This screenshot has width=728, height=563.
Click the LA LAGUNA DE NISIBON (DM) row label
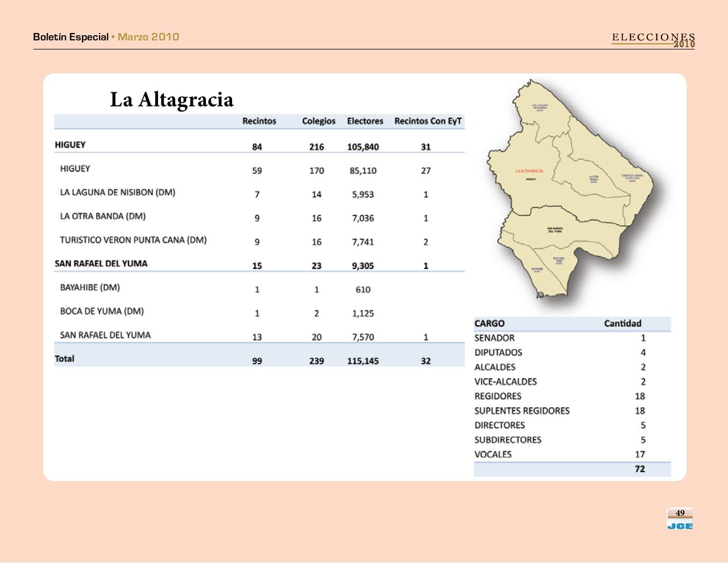(118, 193)
